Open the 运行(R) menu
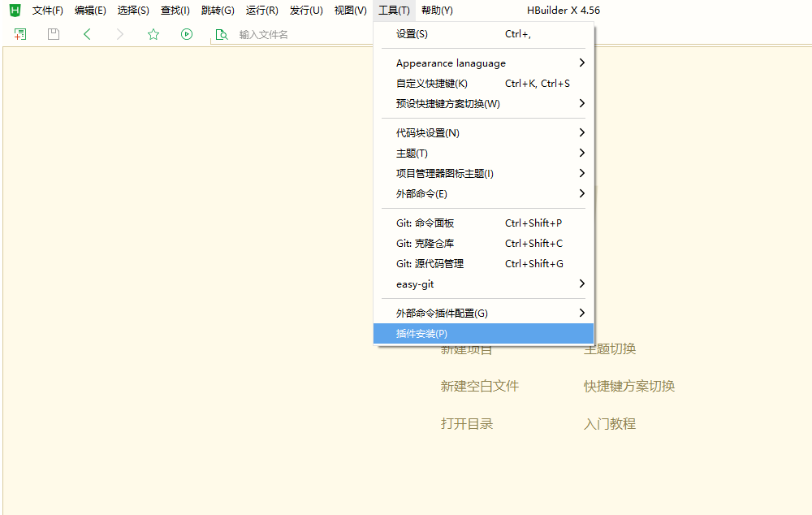Viewport: 812px width, 515px height. (x=262, y=11)
